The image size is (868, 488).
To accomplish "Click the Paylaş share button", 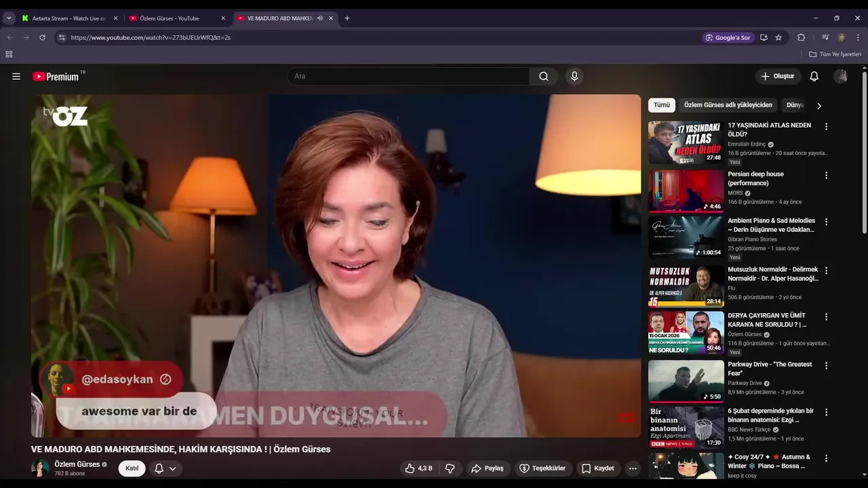I will [488, 468].
